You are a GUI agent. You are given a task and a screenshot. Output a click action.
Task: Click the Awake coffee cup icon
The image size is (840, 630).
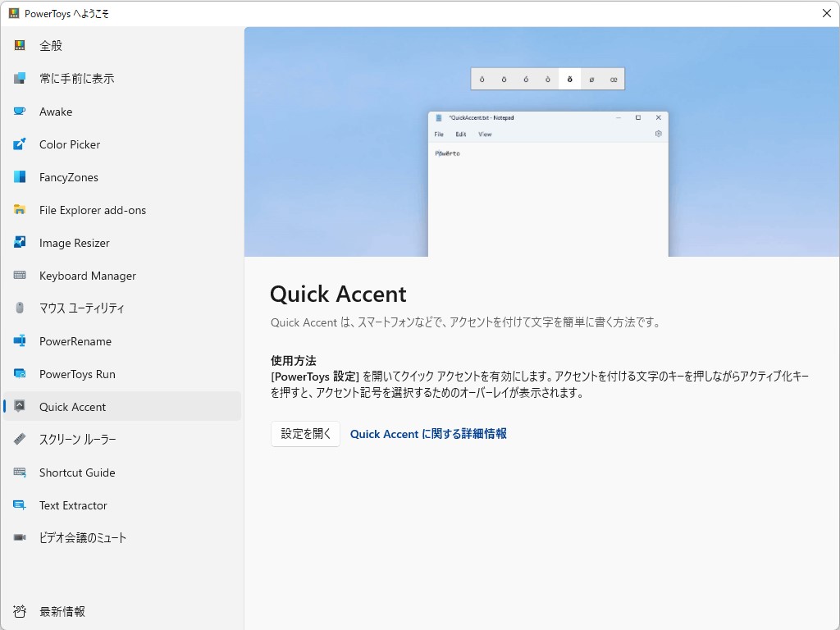(x=21, y=112)
